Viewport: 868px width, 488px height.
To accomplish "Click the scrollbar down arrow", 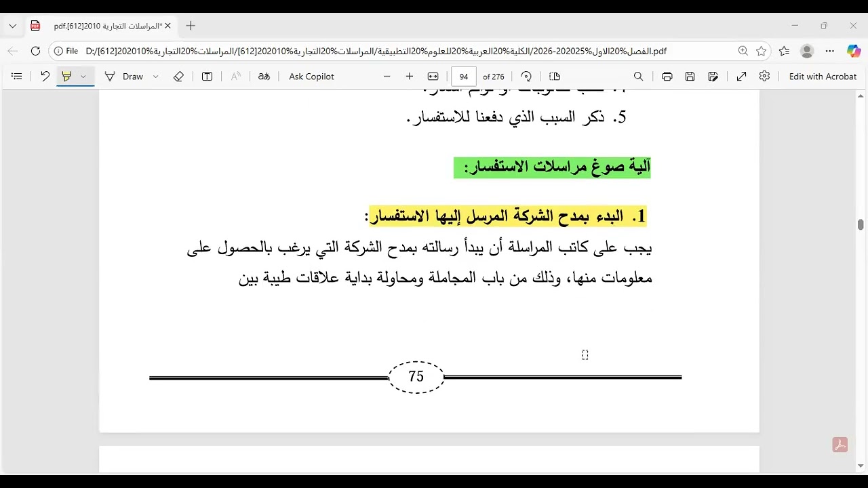I will [861, 466].
